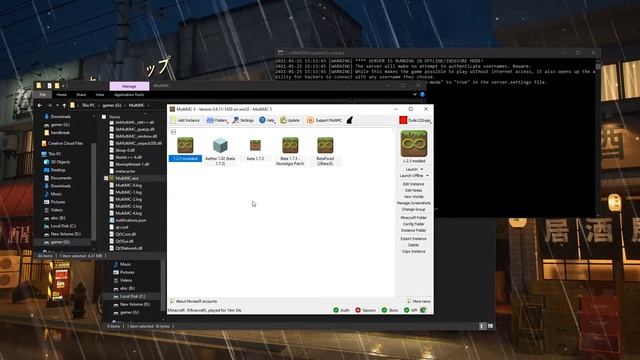Click the black cat icon

[x=350, y=120]
